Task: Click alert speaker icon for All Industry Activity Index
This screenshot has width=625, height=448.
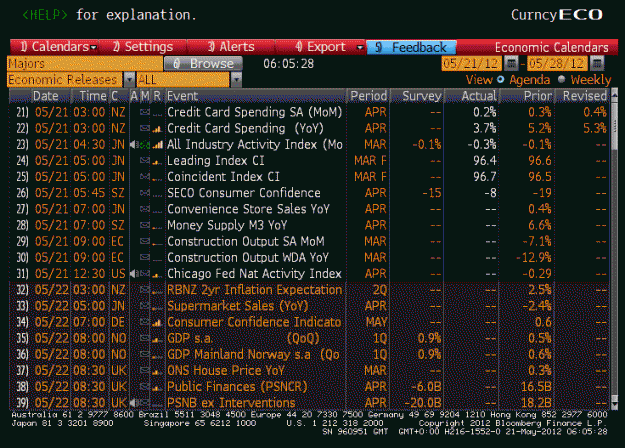Action: click(133, 145)
